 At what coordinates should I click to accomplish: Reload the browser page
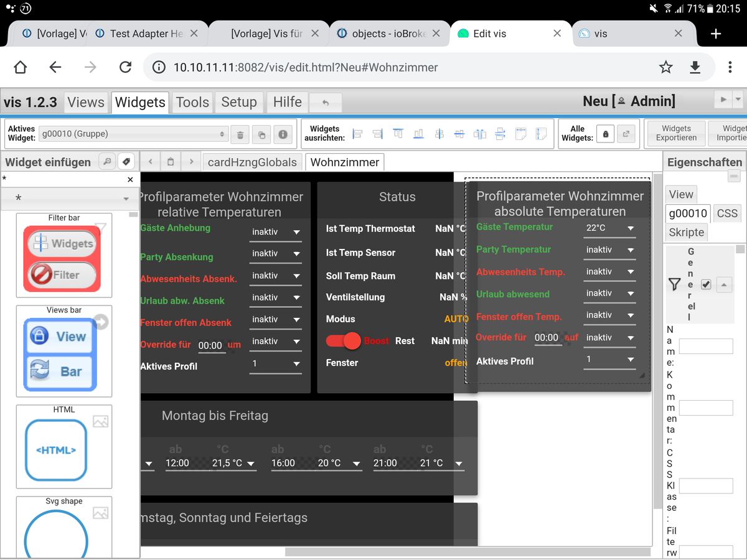coord(125,67)
